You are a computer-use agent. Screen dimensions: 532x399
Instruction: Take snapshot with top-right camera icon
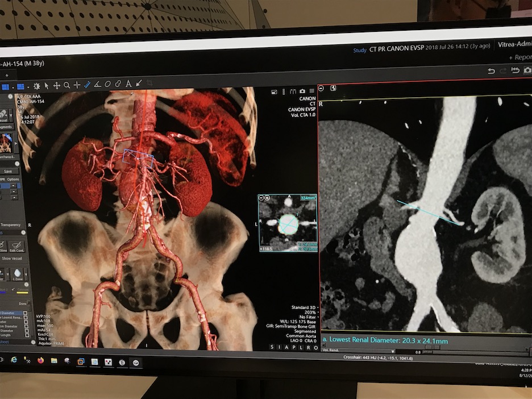(x=527, y=70)
